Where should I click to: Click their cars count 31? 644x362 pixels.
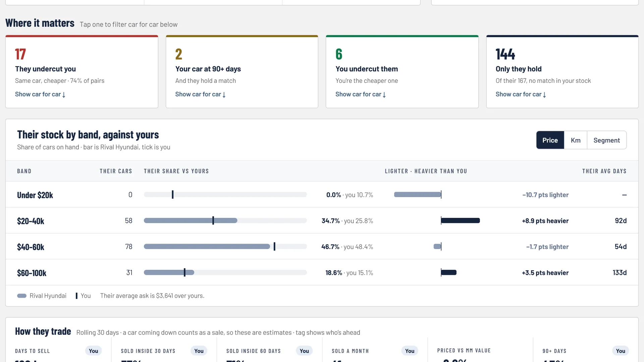tap(129, 273)
